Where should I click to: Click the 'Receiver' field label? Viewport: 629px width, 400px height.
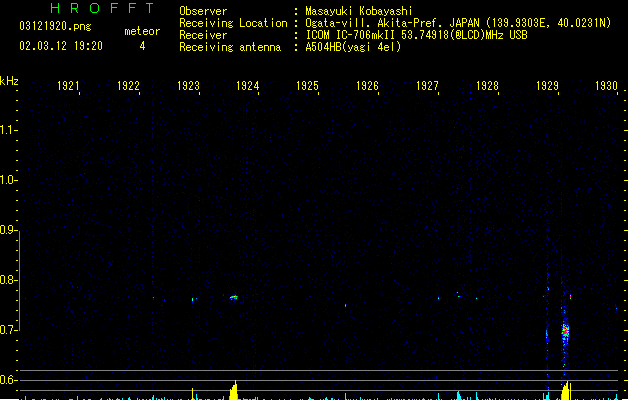tap(203, 35)
